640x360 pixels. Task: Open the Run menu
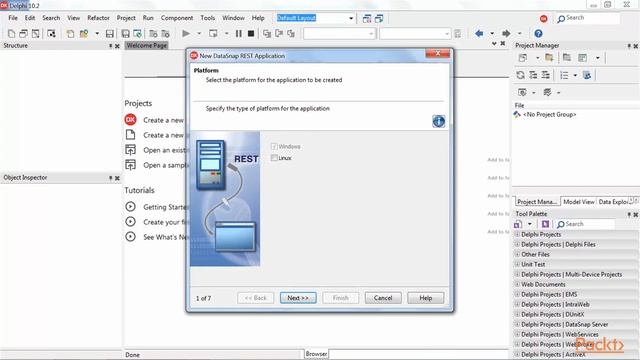[148, 18]
